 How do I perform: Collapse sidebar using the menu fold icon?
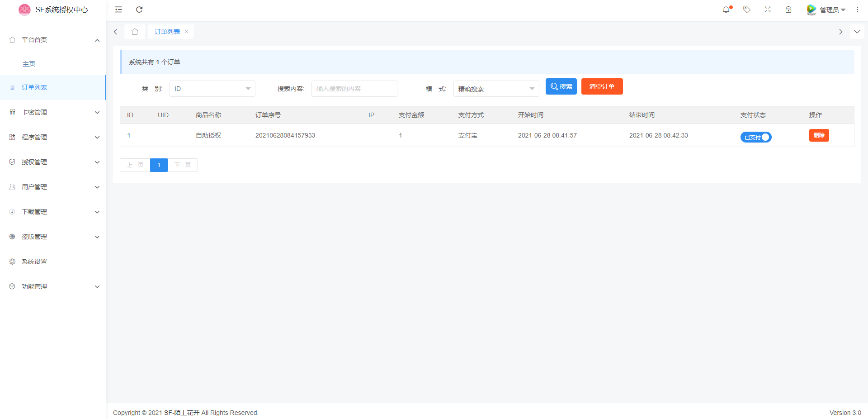(118, 10)
